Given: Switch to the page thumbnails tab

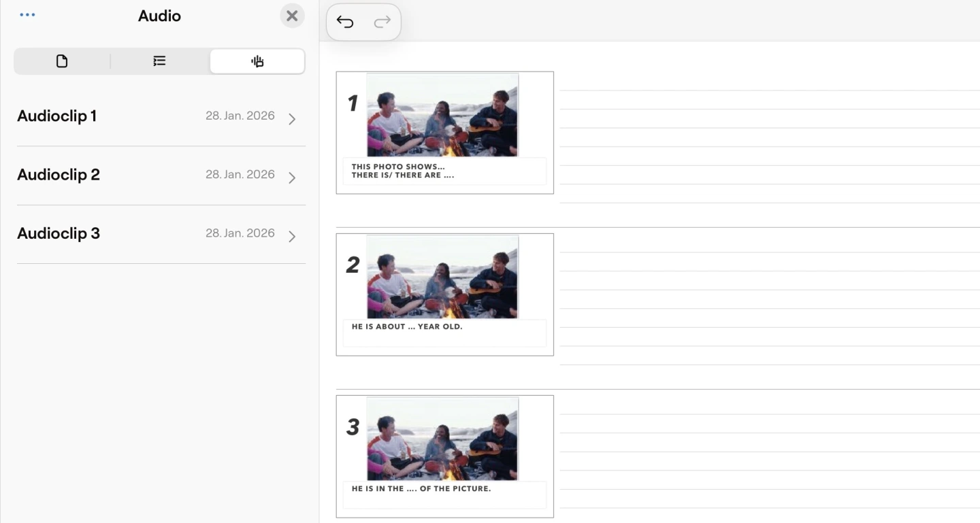Looking at the screenshot, I should [62, 61].
